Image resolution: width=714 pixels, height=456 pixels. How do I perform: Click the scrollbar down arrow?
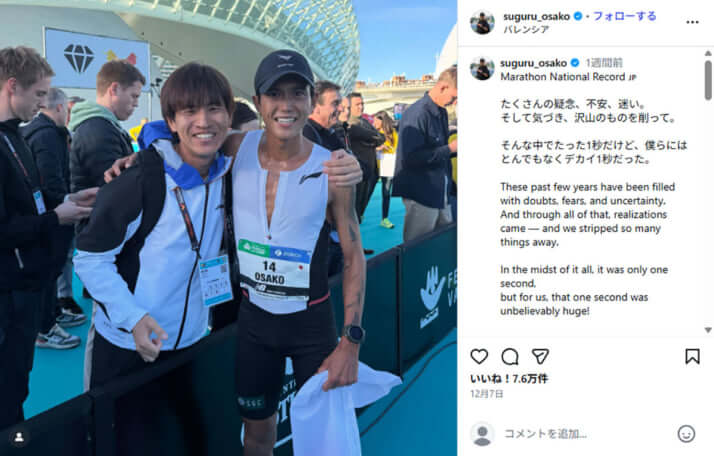708,330
